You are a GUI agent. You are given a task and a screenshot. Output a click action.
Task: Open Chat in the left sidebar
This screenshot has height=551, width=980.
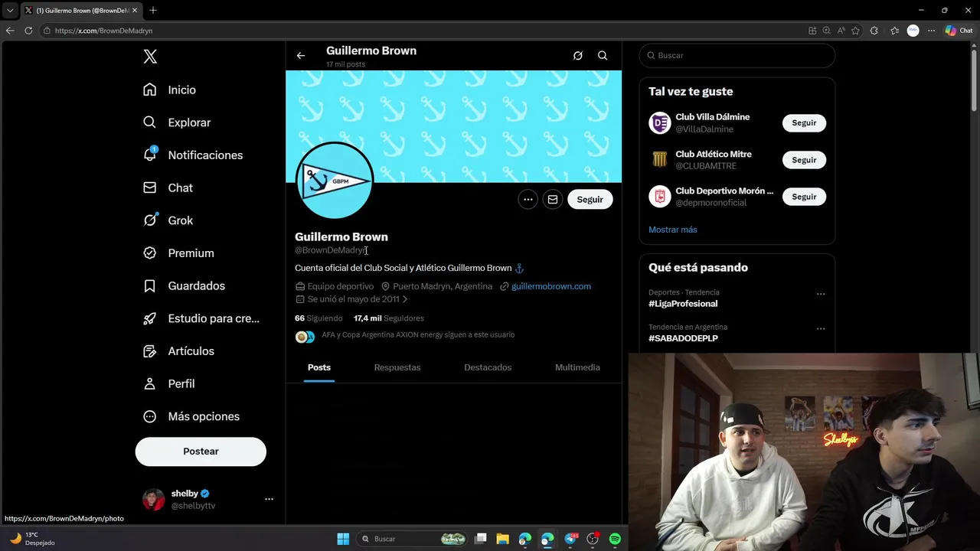coord(168,187)
